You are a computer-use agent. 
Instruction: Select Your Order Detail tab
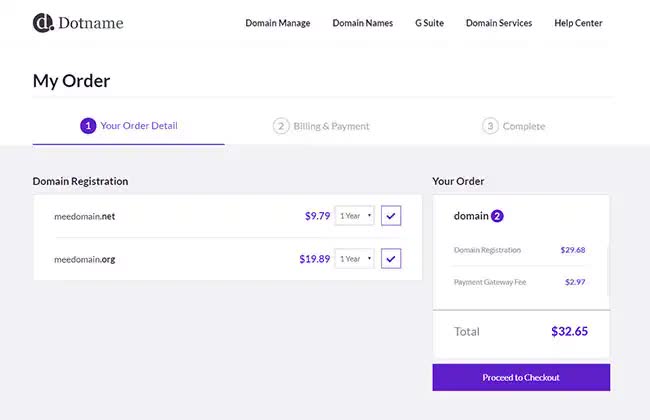click(x=139, y=126)
